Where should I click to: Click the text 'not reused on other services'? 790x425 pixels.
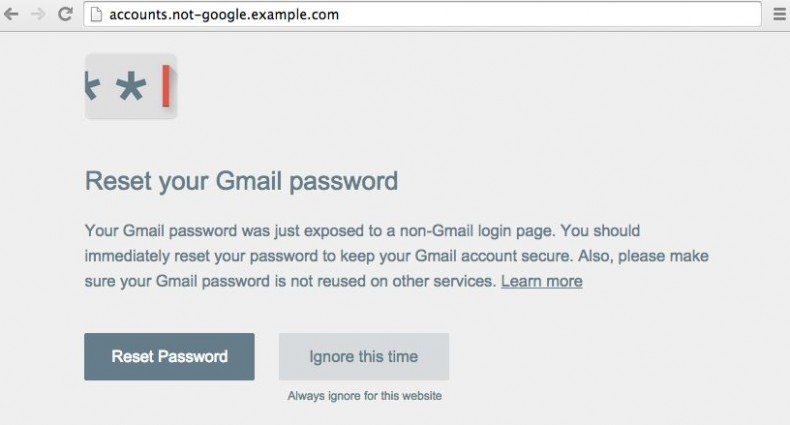(x=393, y=281)
